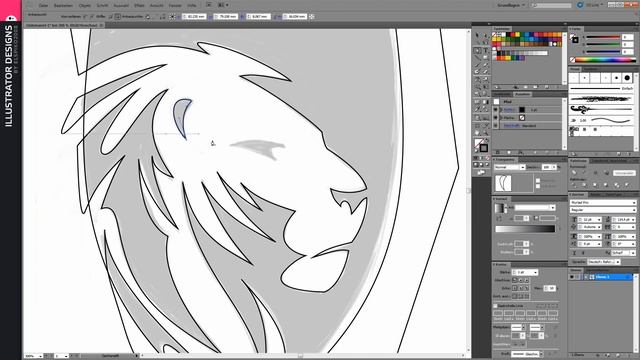Screen dimensions: 640x360
Task: Open the Grundlagen workspace switcher
Action: pos(511,5)
